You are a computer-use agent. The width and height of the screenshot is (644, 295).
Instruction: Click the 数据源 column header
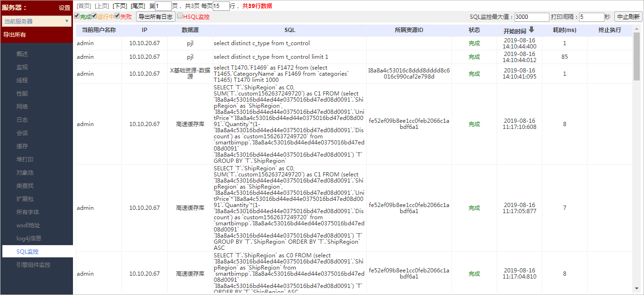[x=190, y=30]
